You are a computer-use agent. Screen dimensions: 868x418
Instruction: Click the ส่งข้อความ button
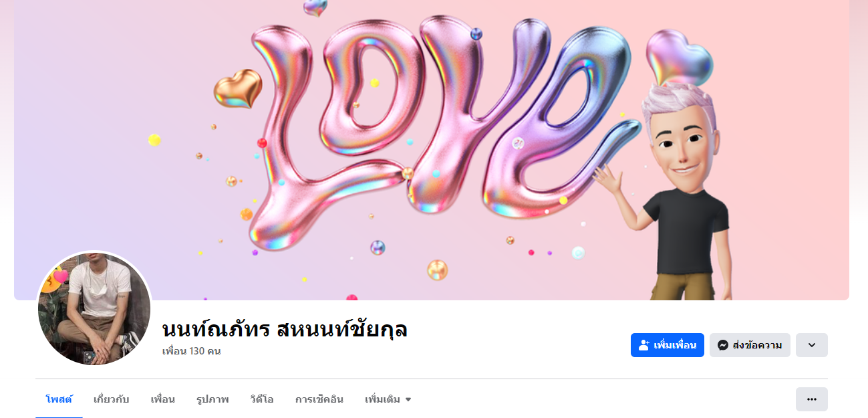tap(750, 345)
